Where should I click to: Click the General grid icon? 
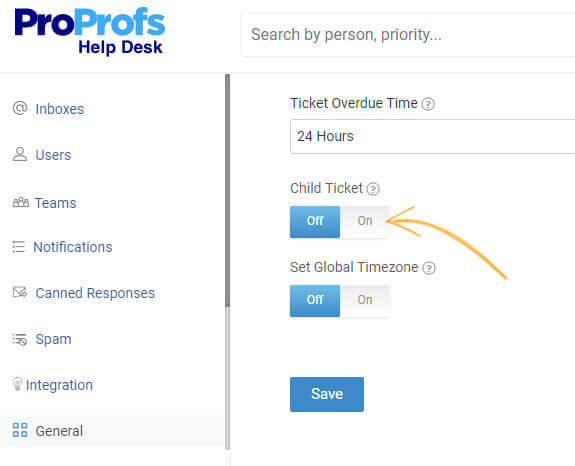tap(20, 430)
